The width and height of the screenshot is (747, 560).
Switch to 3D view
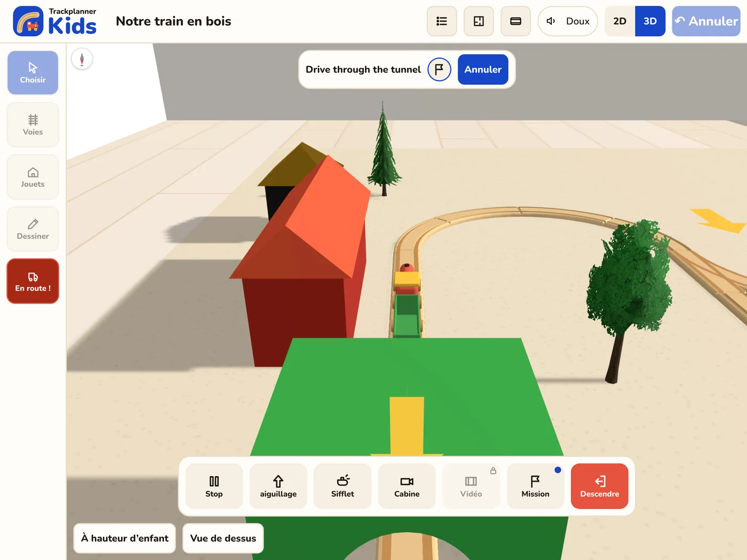tap(650, 21)
